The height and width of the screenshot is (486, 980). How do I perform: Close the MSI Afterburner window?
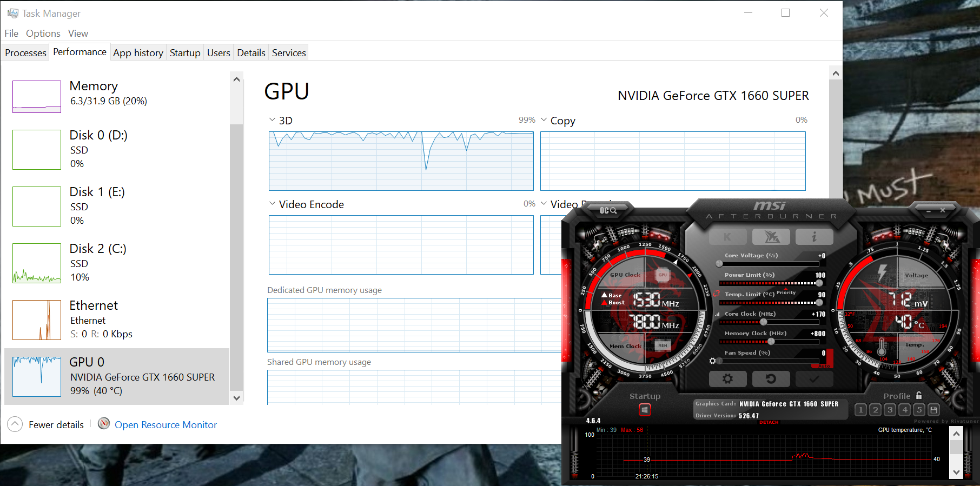(943, 210)
